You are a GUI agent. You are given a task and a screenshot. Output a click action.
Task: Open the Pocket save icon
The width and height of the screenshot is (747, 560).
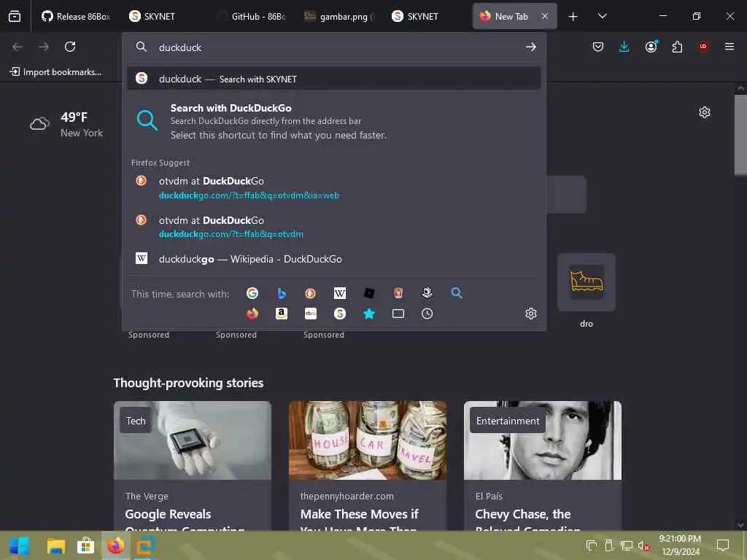pyautogui.click(x=598, y=47)
